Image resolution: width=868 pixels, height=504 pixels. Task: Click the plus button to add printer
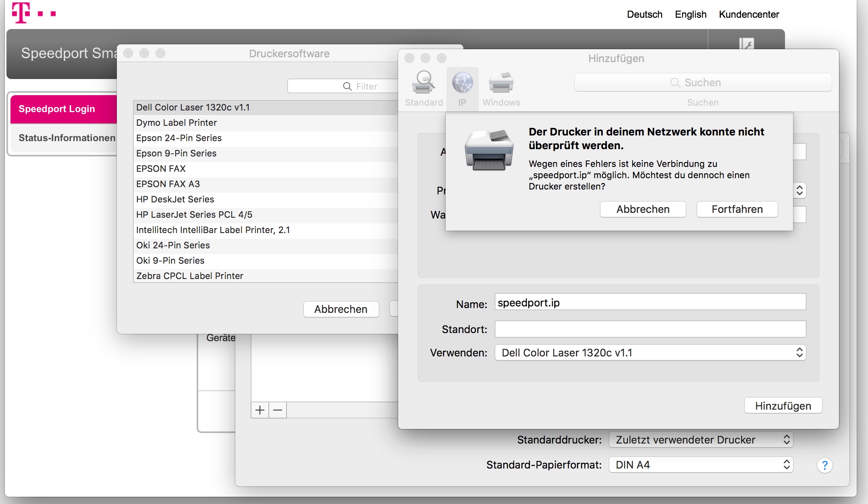point(260,410)
